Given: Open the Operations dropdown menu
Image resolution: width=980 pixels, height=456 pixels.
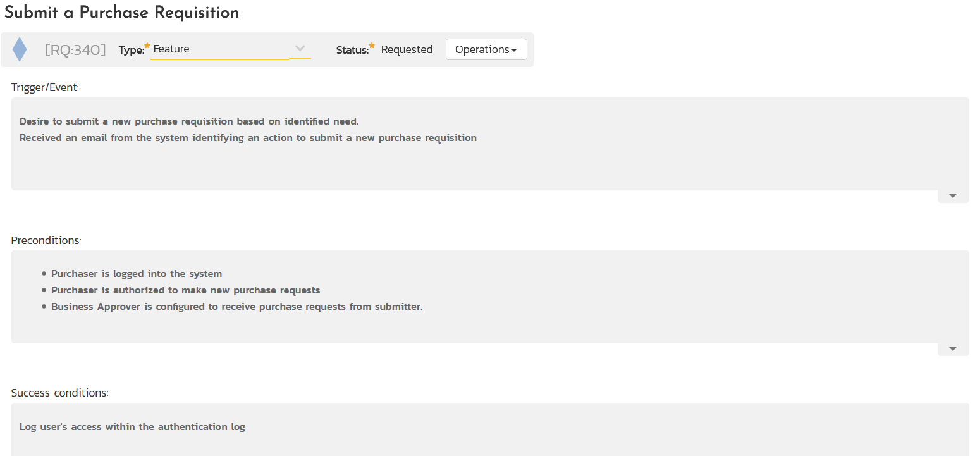Looking at the screenshot, I should pos(486,49).
